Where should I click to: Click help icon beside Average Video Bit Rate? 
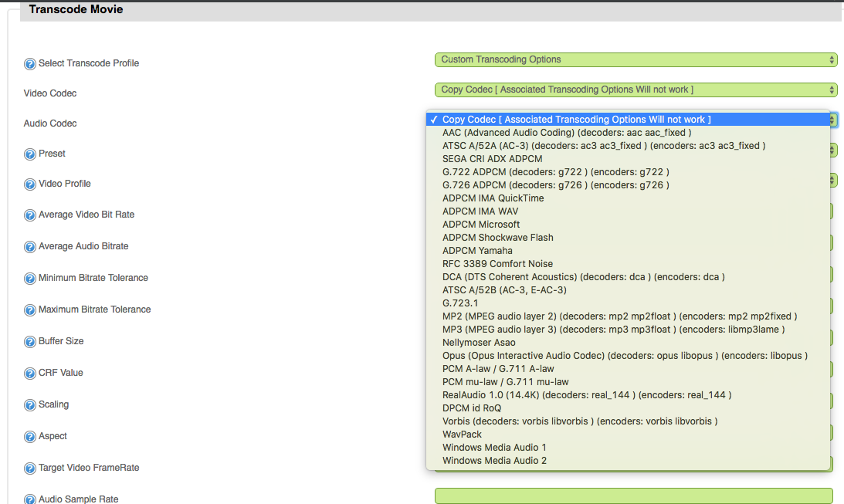pos(30,215)
